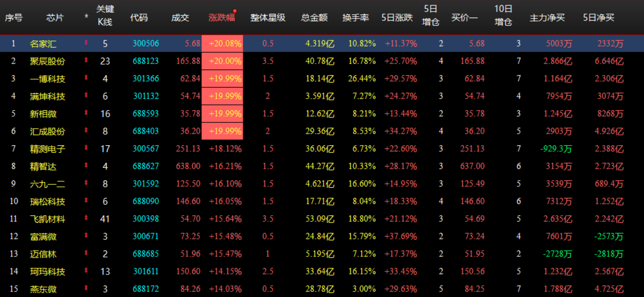Sort by the 总金额 column header

pos(314,18)
